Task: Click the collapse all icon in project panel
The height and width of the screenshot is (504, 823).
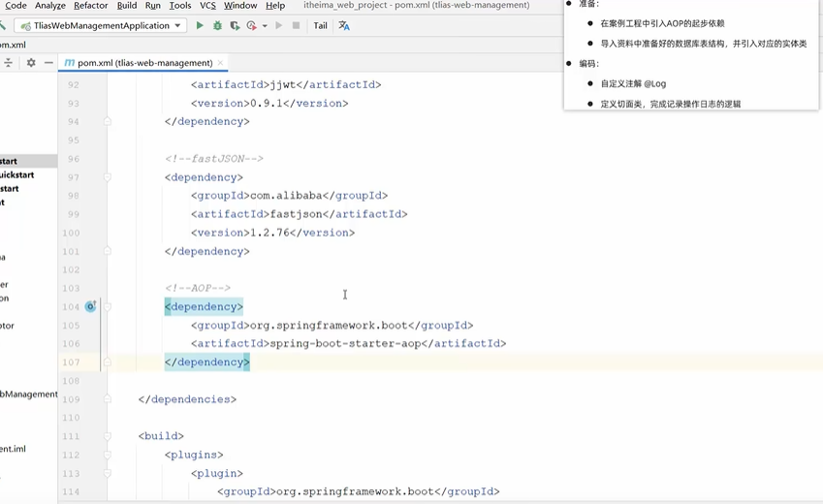Action: coord(8,62)
